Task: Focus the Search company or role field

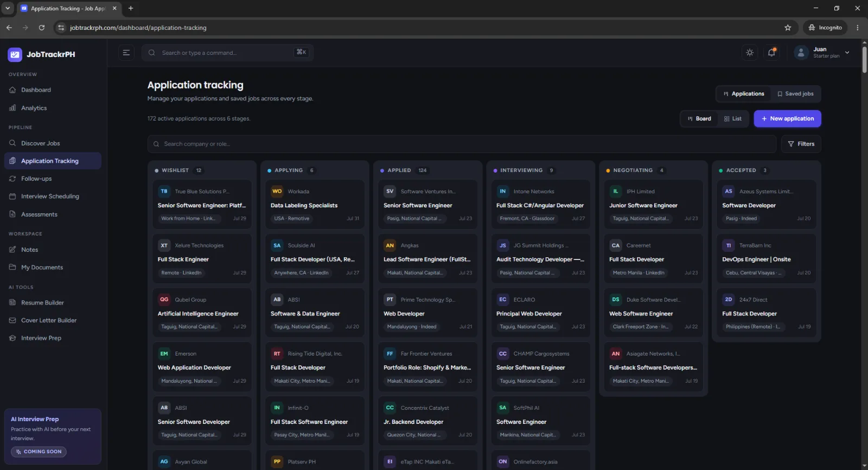Action: pos(462,144)
